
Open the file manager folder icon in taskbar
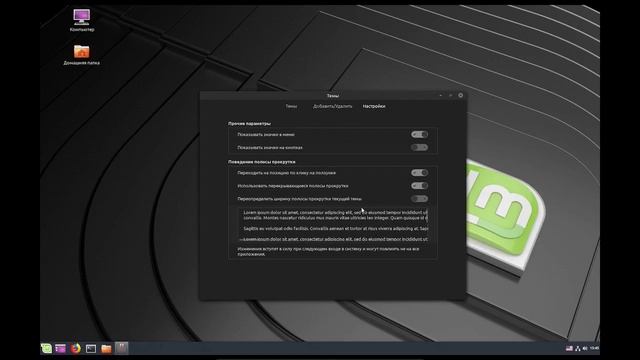tap(106, 348)
